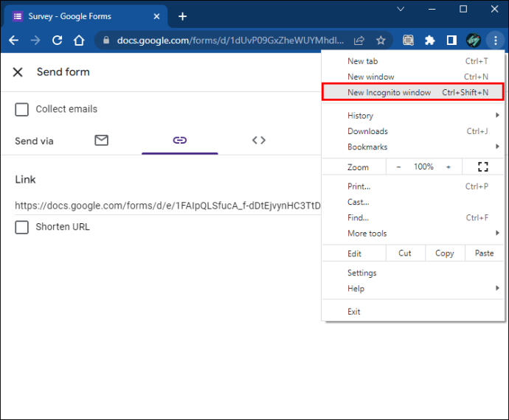Choose Cast... from the menu
509x420 pixels.
(x=413, y=202)
